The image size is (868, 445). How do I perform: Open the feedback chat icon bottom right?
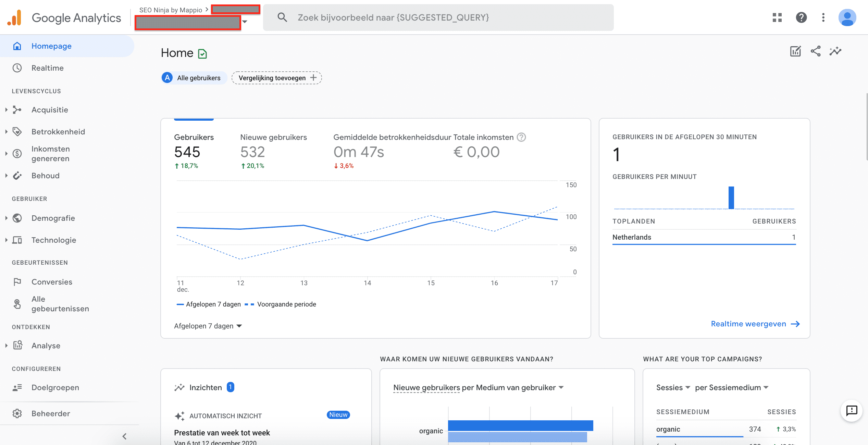[852, 411]
